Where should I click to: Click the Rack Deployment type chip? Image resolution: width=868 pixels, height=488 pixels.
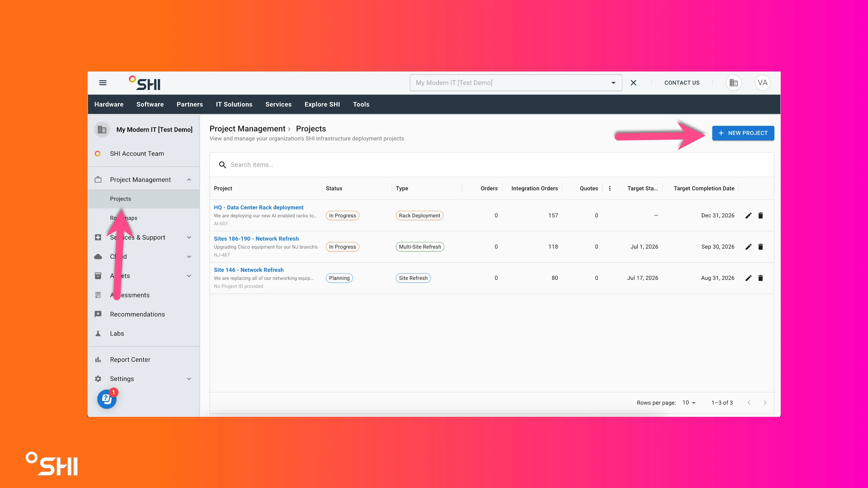click(420, 215)
